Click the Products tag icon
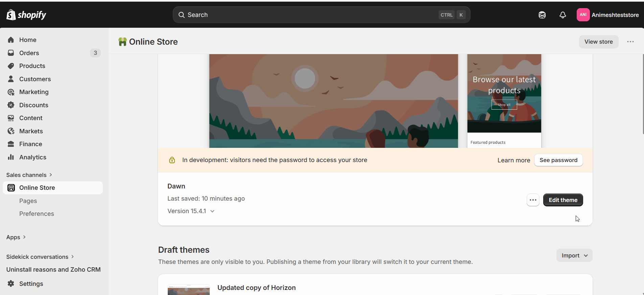This screenshot has height=295, width=644. point(11,66)
